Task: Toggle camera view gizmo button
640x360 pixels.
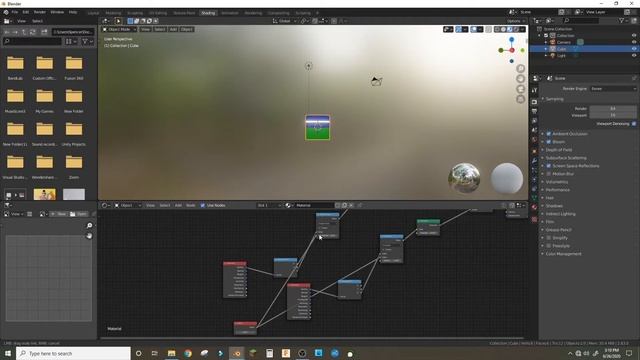Action: tap(520, 89)
